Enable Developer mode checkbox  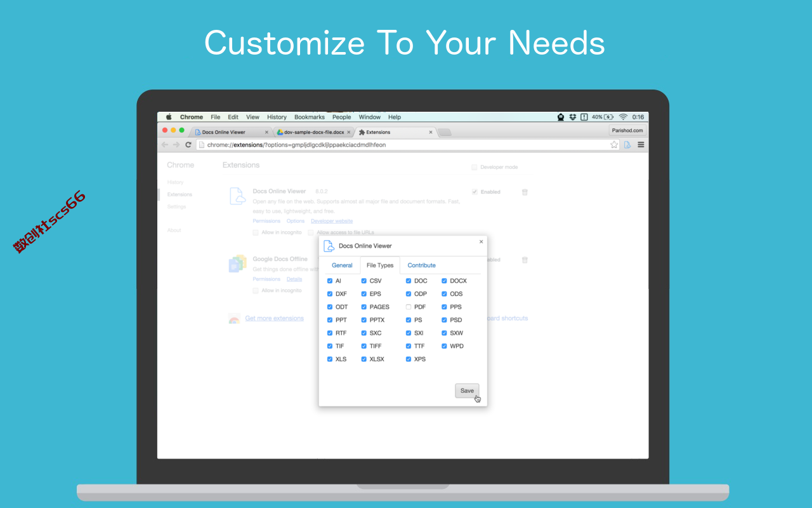click(474, 167)
